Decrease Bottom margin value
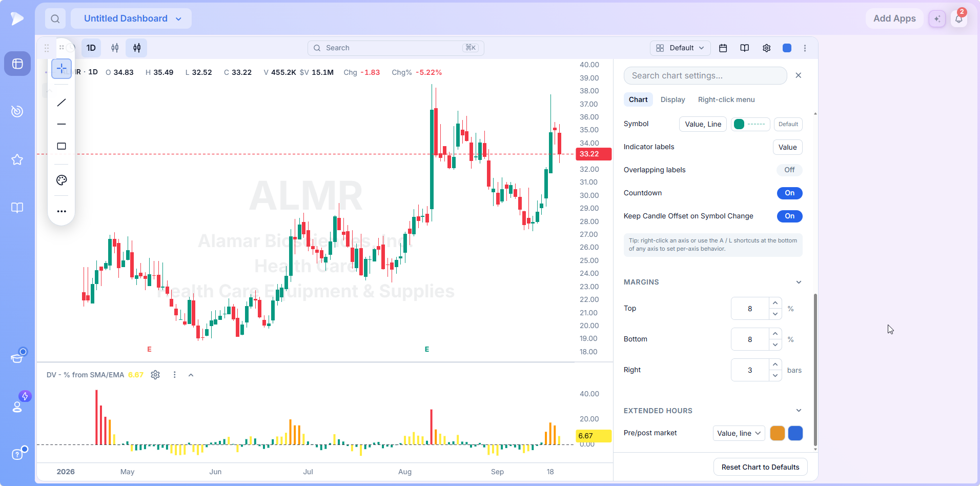The width and height of the screenshot is (980, 486). [x=775, y=345]
